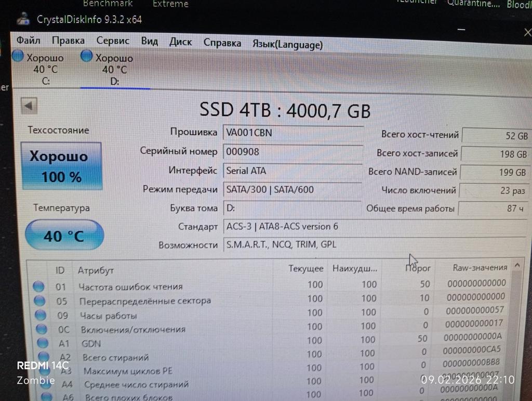Open the Язык(Language) menu
This screenshot has width=532, height=401.
(287, 44)
